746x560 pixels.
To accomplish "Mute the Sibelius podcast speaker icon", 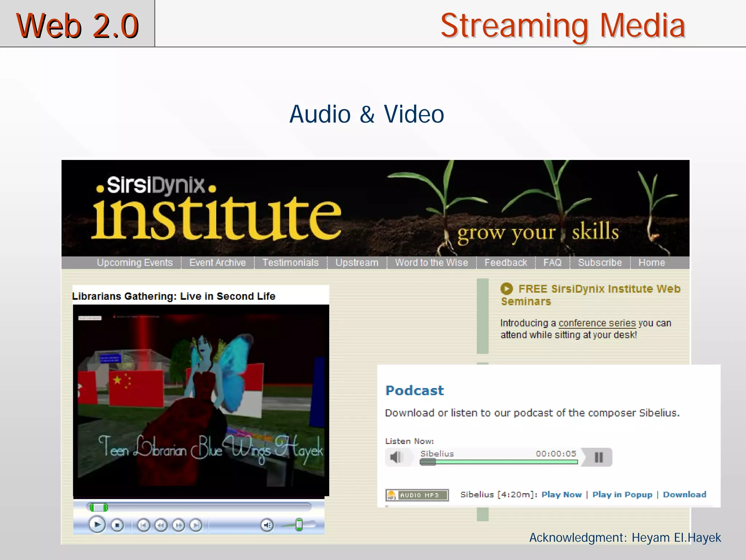I will (x=396, y=457).
